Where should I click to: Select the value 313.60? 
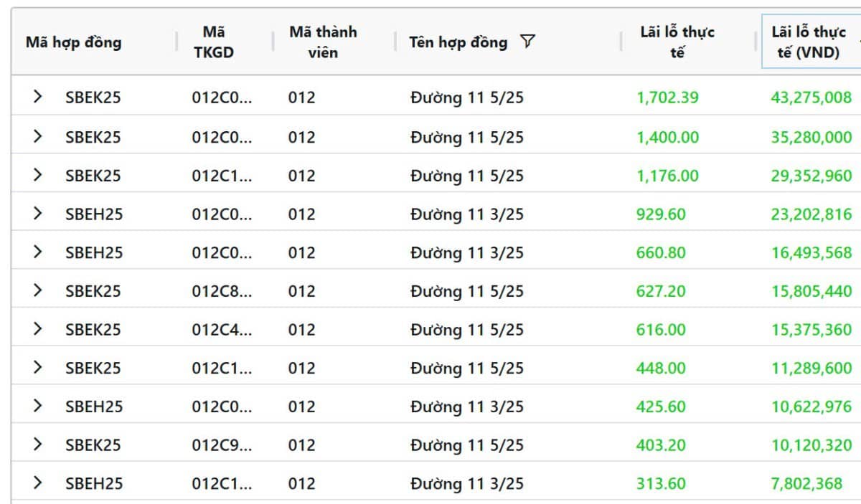click(661, 484)
